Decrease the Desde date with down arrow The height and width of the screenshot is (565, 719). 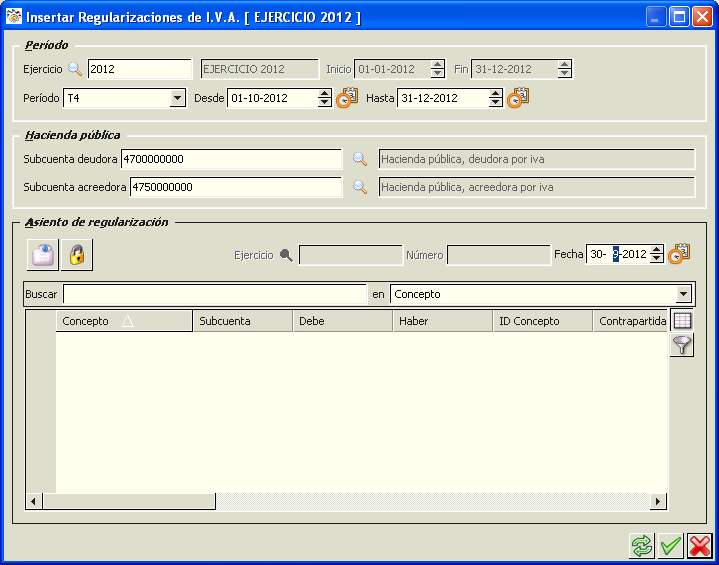coord(324,102)
